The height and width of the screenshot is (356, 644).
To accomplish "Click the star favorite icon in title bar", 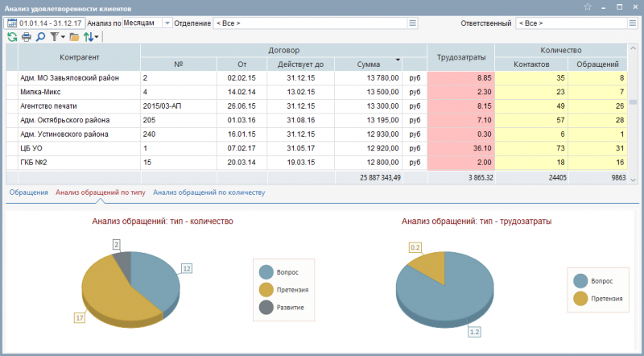I will 588,7.
